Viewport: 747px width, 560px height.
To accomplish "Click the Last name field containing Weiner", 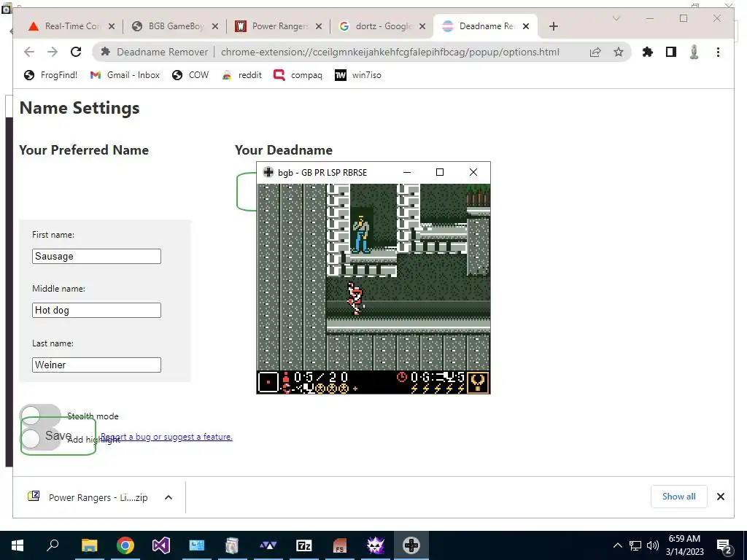I will (x=97, y=365).
